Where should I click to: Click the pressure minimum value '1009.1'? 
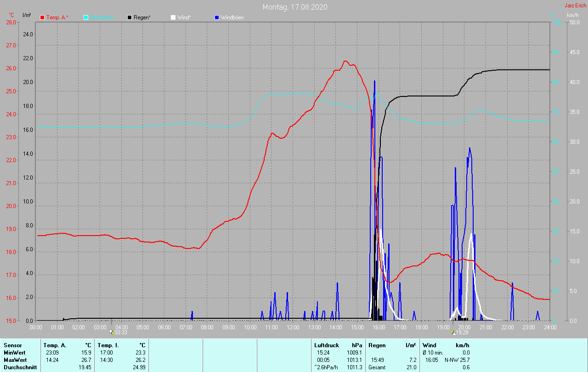tap(355, 352)
